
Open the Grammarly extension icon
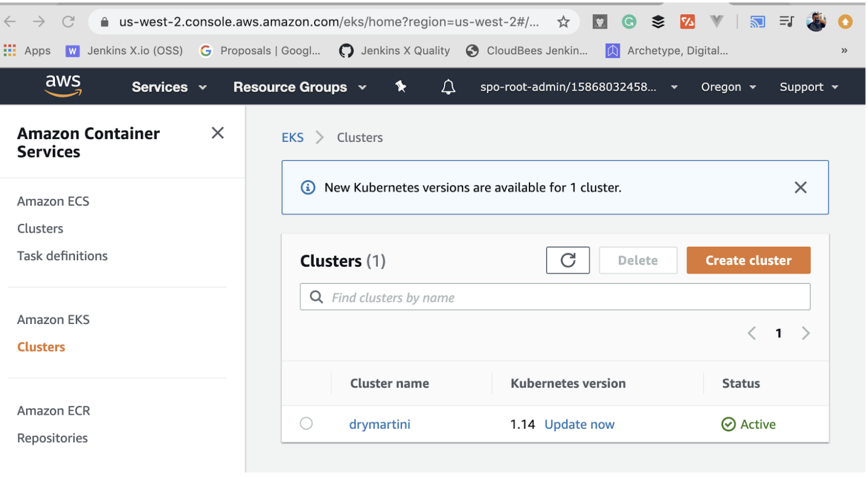629,22
